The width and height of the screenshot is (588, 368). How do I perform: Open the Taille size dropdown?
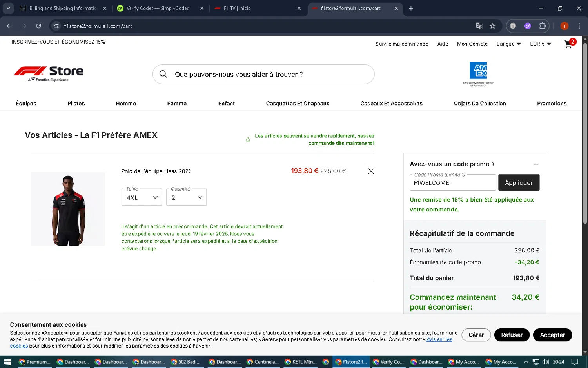click(142, 197)
